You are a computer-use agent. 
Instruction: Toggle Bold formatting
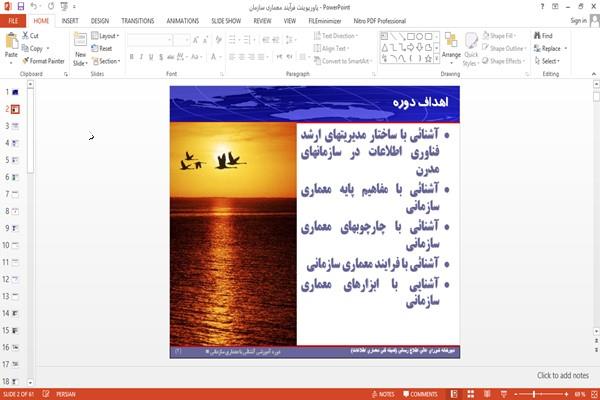(132, 57)
